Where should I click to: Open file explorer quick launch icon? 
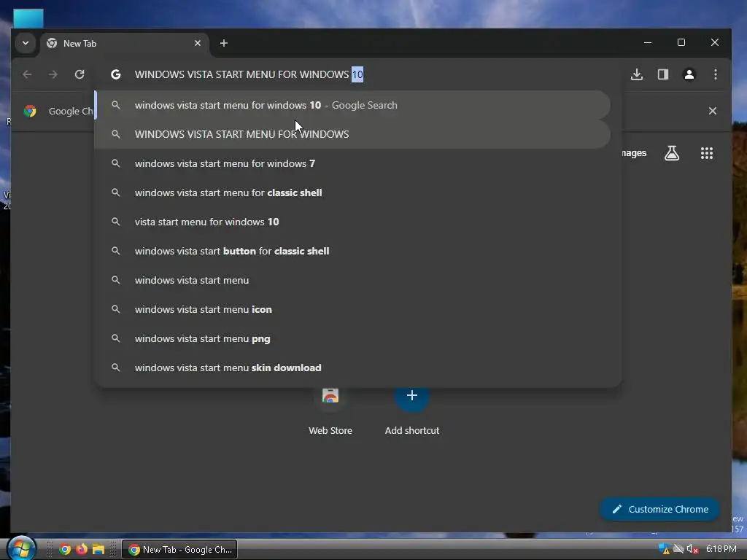98,549
